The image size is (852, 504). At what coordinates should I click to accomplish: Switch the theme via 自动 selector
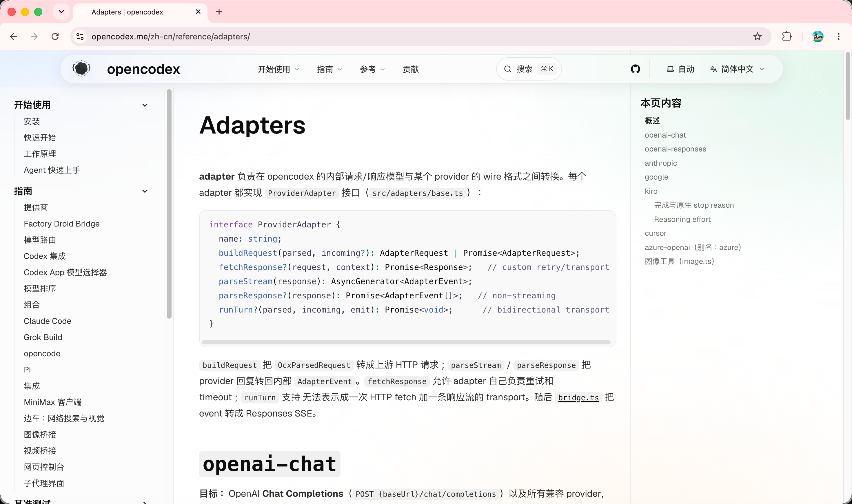(x=680, y=69)
